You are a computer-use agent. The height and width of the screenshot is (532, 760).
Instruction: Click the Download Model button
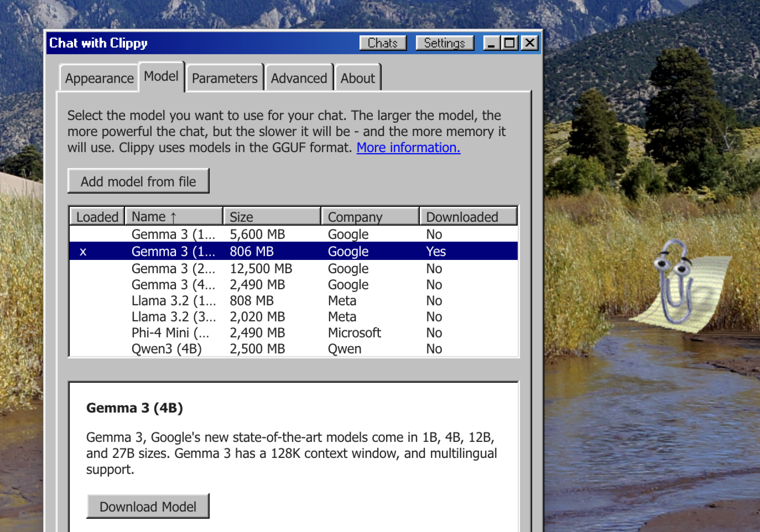coord(148,507)
